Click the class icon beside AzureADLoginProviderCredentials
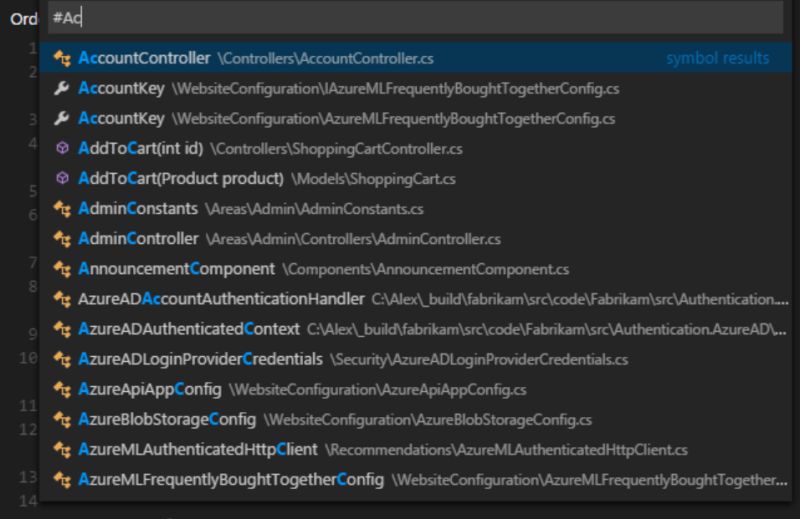800x519 pixels. tap(62, 359)
